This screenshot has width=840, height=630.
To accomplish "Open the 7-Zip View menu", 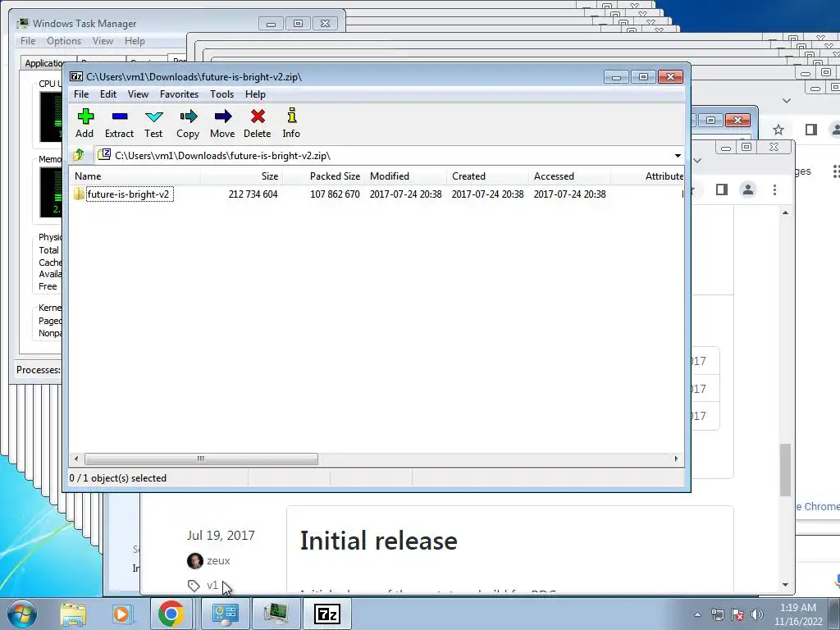I will click(138, 94).
